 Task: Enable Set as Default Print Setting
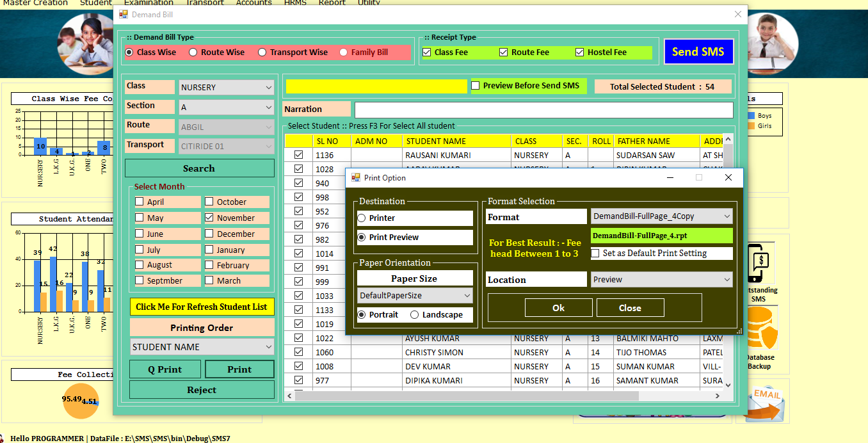pyautogui.click(x=595, y=254)
